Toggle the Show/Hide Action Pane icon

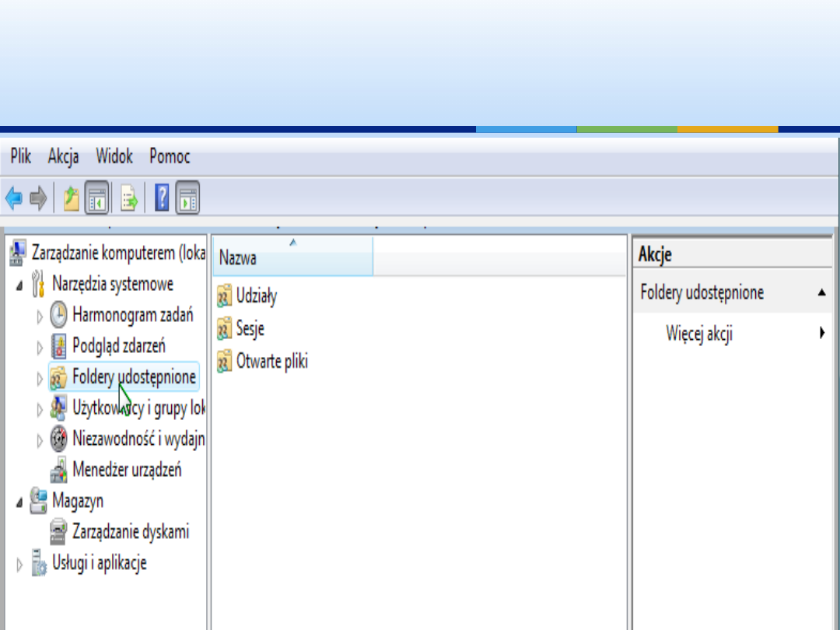187,198
